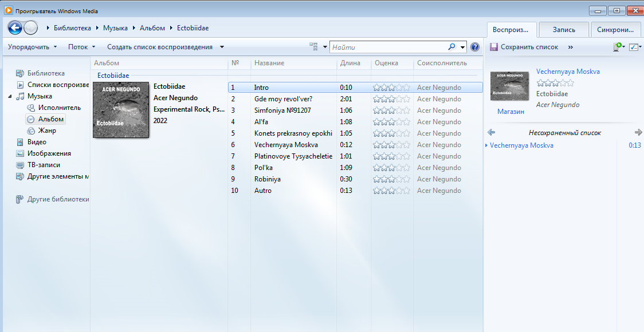Click the Библиотека sidebar icon
Screen dimensions: 644x332
pyautogui.click(x=19, y=73)
